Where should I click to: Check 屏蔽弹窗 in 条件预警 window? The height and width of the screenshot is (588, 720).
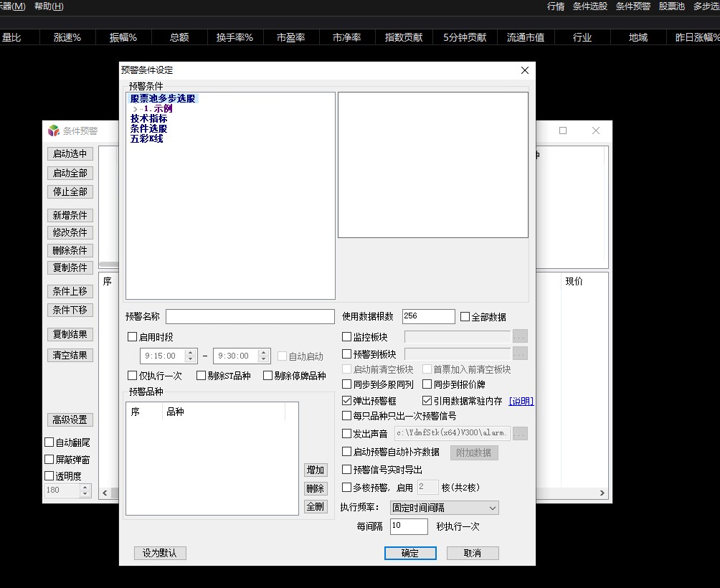(49, 459)
